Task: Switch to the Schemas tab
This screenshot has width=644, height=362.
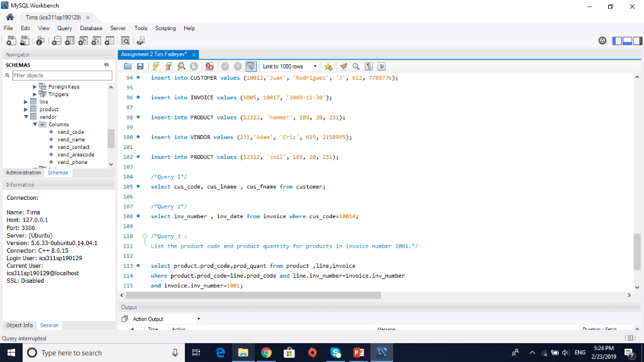Action: tap(58, 173)
